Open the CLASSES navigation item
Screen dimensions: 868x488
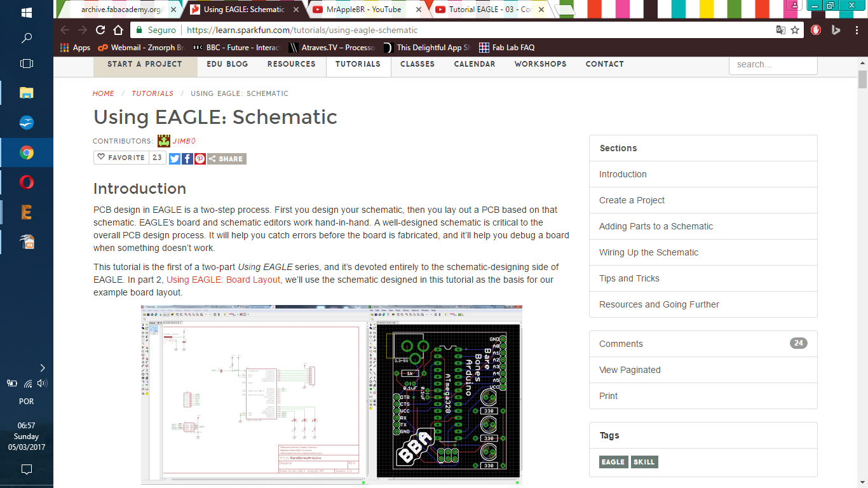pyautogui.click(x=417, y=64)
